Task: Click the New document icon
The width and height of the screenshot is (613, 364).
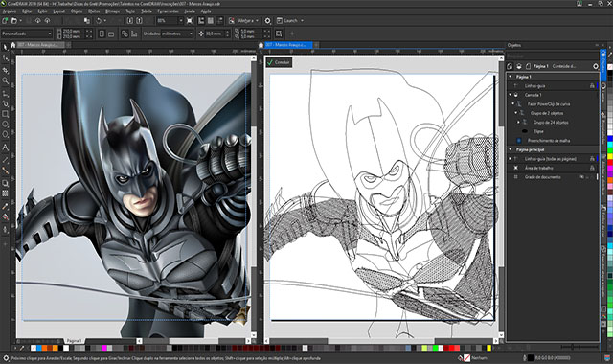Action: 5,20
